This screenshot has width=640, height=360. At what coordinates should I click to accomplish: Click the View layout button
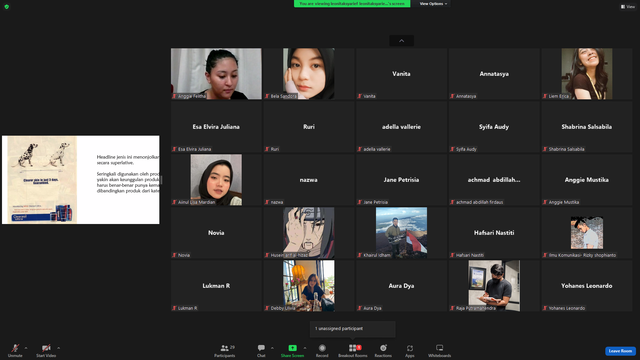[x=628, y=7]
